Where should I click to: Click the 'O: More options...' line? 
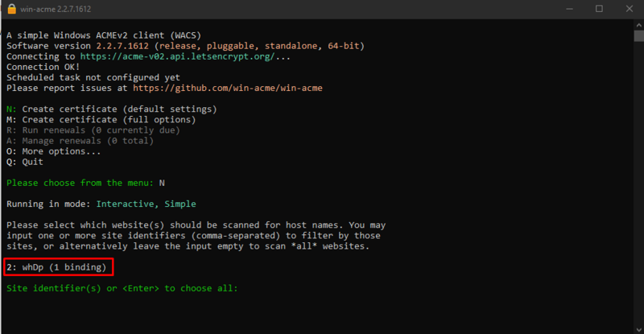[x=53, y=151]
